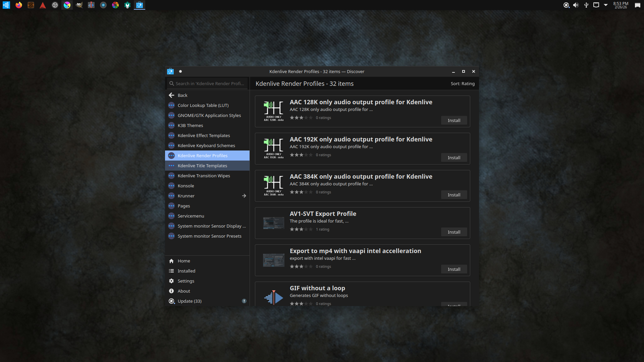
Task: Open Update (33) page
Action: coord(207,301)
